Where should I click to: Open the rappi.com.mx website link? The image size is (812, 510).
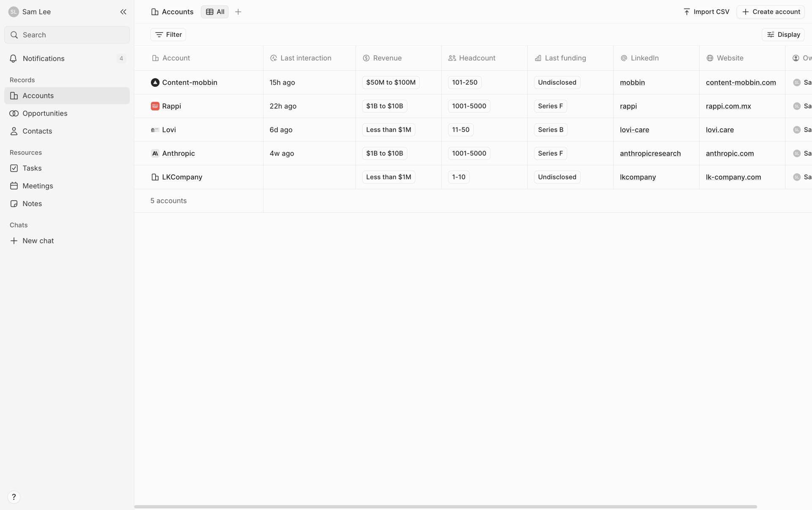point(728,106)
